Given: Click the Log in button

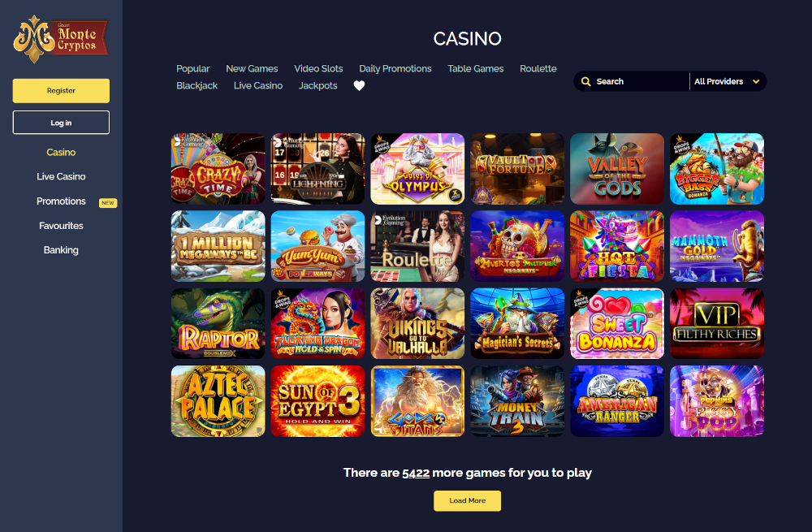Looking at the screenshot, I should (x=61, y=123).
